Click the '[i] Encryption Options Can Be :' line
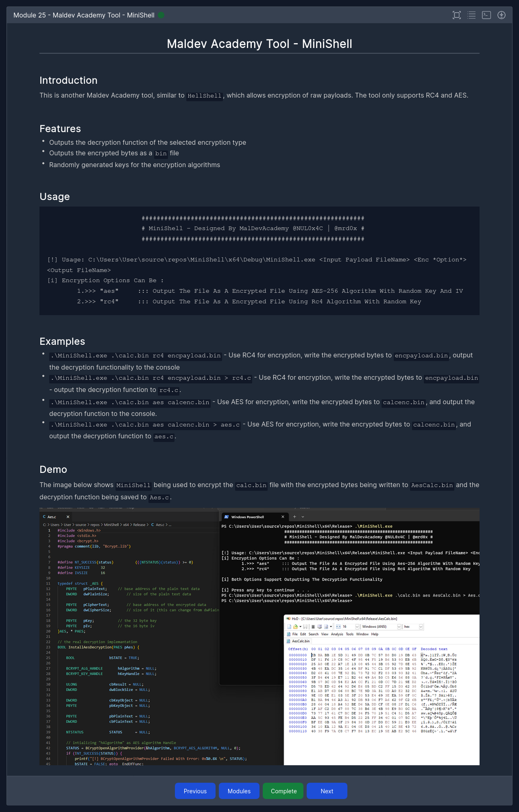The height and width of the screenshot is (812, 519). point(105,281)
